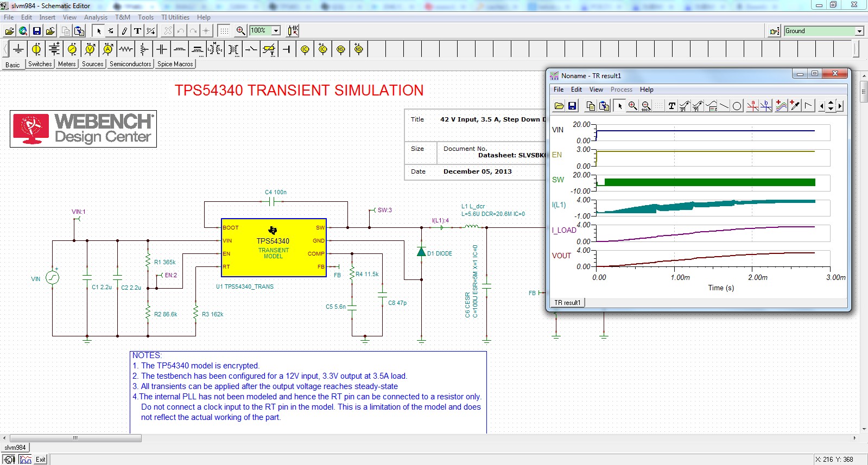Click the selection arrow tool in schematic toolbar
This screenshot has width=868, height=465.
coord(99,31)
